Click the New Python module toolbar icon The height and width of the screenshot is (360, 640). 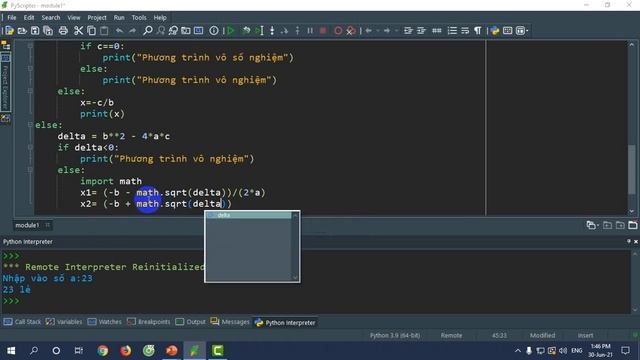click(9, 31)
